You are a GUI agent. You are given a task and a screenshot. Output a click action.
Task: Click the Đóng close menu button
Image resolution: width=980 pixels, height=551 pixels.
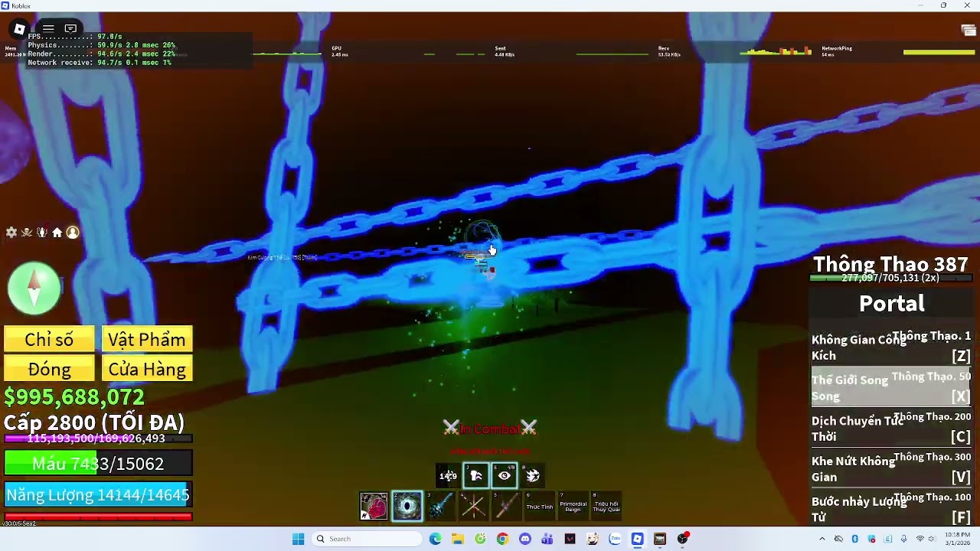coord(49,369)
